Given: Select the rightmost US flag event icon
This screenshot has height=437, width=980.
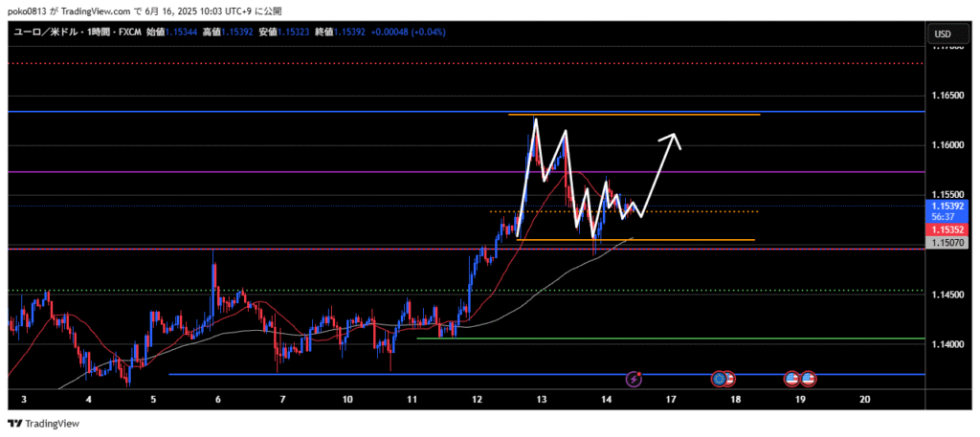Looking at the screenshot, I should click(x=809, y=380).
